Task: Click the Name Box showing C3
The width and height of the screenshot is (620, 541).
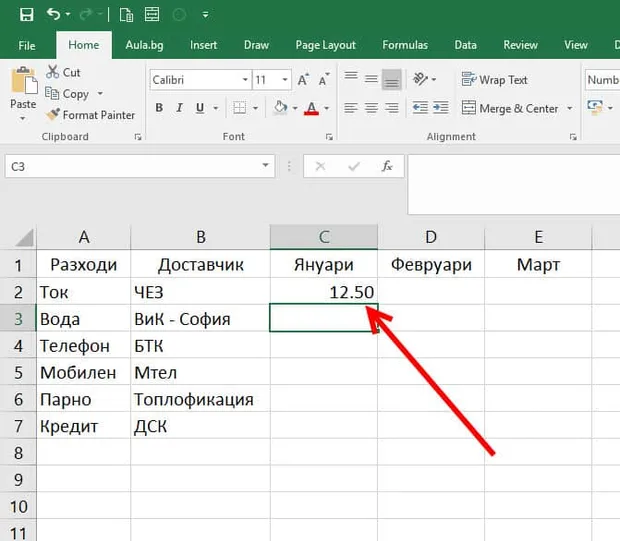Action: 132,166
